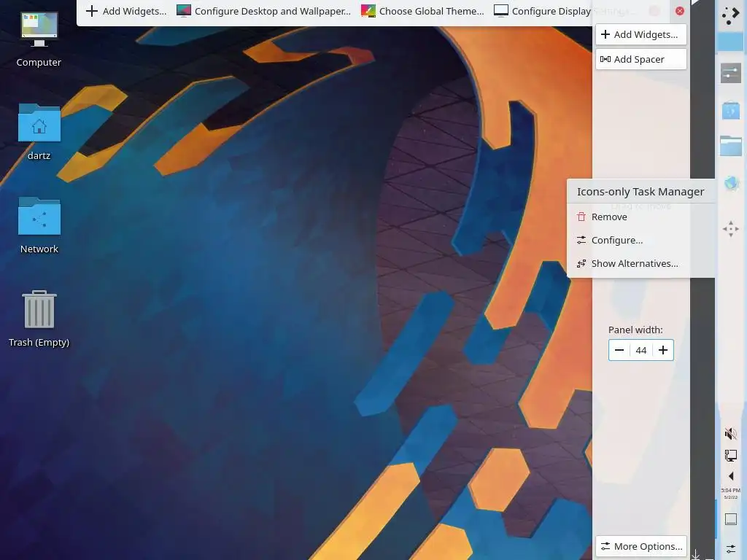Open the file manager folder icon in the panel

pos(731,146)
